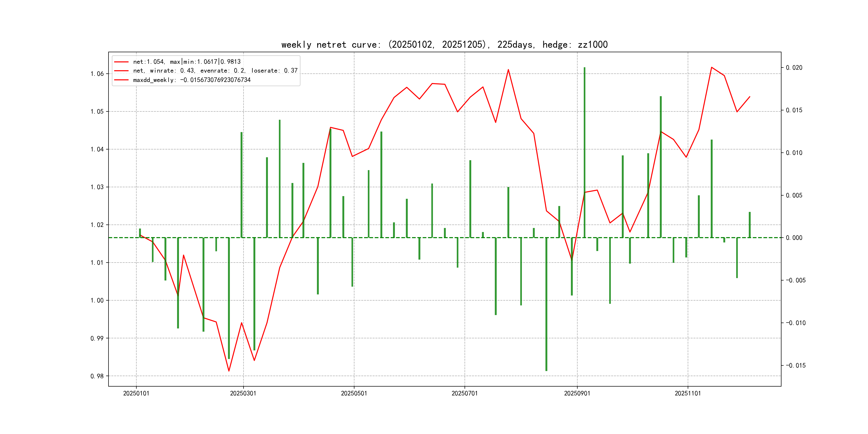
Task: Click the 0.020 right axis label
Action: coord(794,68)
